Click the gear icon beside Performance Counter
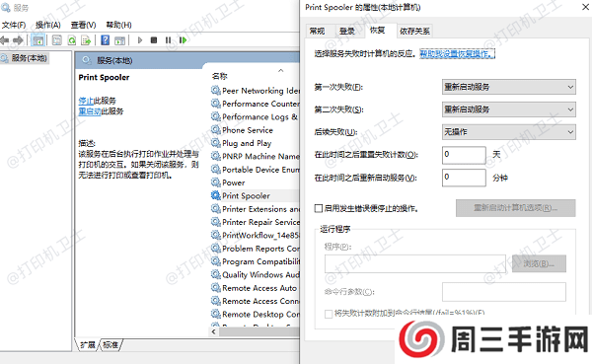The image size is (592, 364). (215, 104)
